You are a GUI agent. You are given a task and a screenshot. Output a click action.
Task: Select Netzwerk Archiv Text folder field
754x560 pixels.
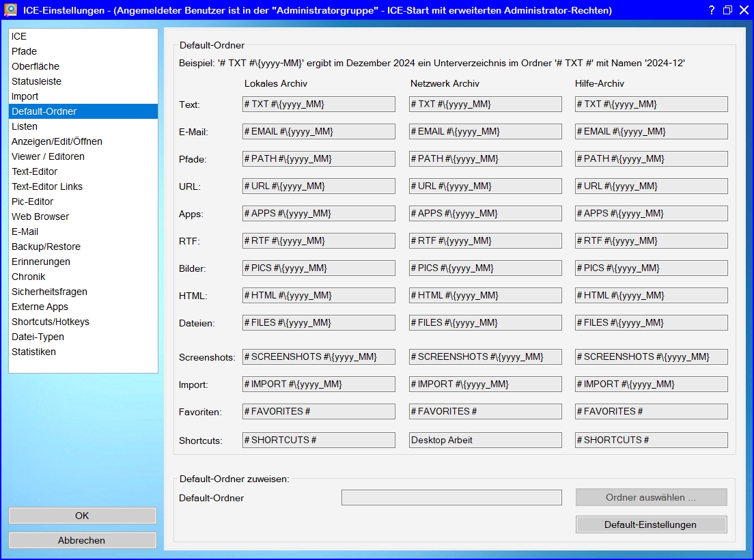(485, 104)
